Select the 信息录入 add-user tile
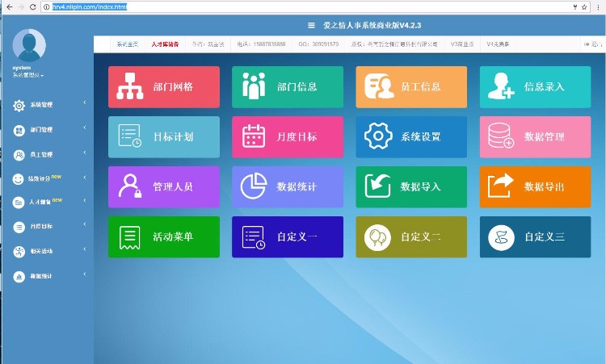Image resolution: width=606 pixels, height=364 pixels. [x=535, y=86]
